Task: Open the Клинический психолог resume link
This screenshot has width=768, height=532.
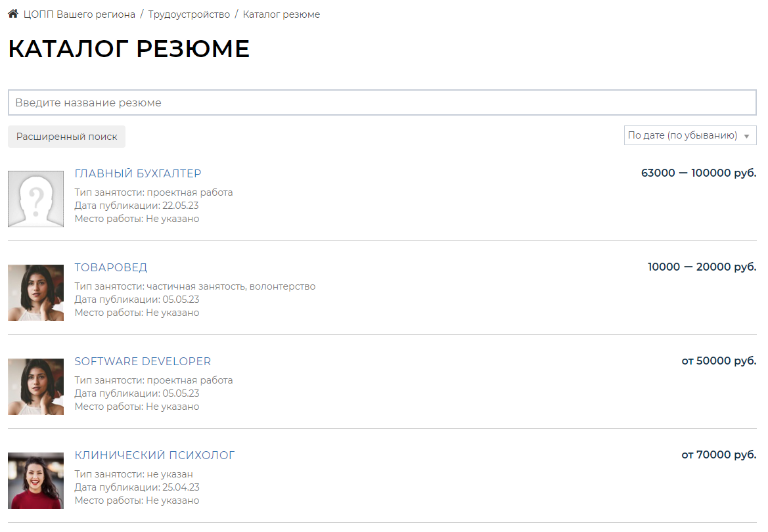Action: pos(154,455)
